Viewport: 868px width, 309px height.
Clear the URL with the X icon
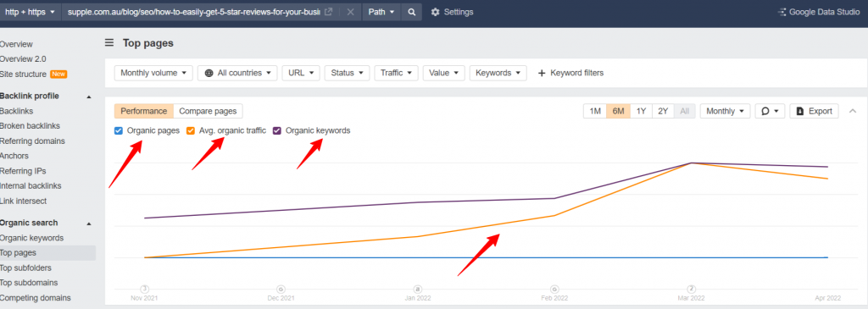point(350,12)
